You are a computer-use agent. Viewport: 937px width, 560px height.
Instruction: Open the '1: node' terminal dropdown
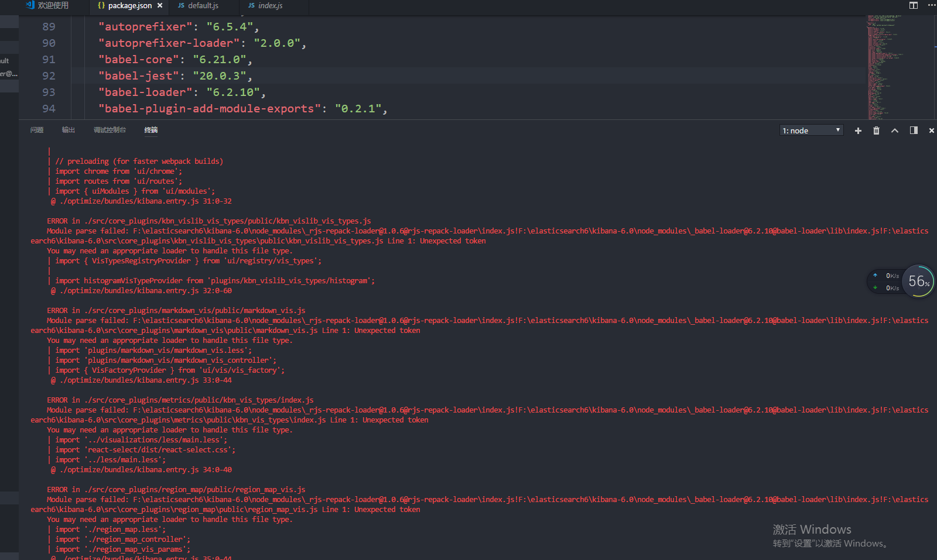click(812, 130)
